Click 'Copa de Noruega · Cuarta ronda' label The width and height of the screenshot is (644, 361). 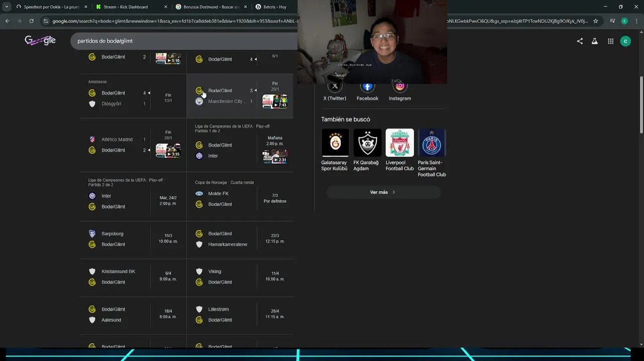tap(224, 183)
